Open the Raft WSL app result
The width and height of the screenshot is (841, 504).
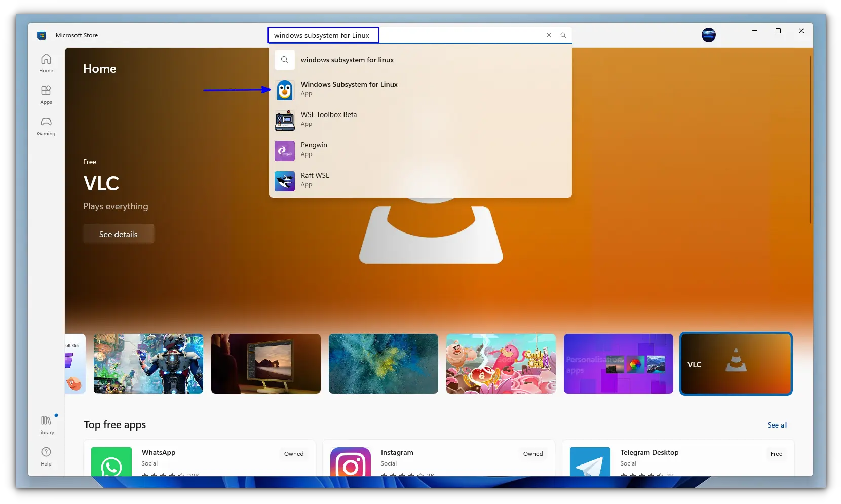(x=421, y=181)
